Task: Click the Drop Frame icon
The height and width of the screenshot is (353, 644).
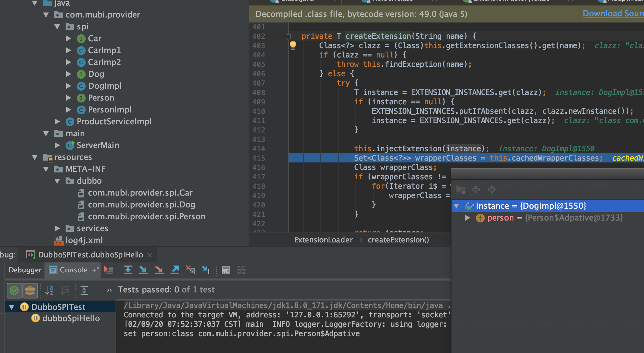Action: 190,270
